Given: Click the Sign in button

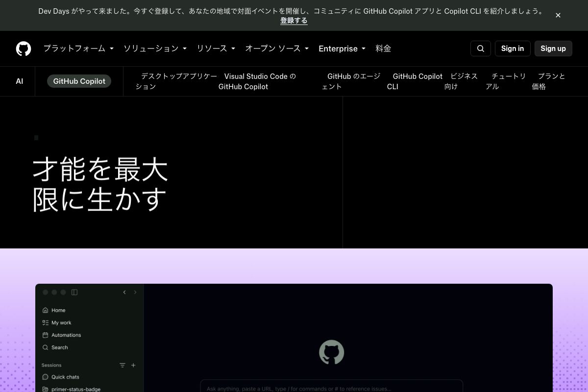Looking at the screenshot, I should [x=513, y=49].
